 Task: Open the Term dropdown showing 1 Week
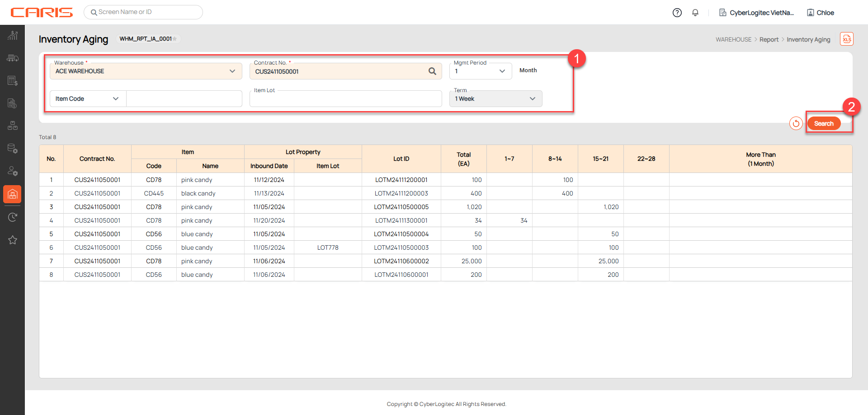pyautogui.click(x=496, y=99)
